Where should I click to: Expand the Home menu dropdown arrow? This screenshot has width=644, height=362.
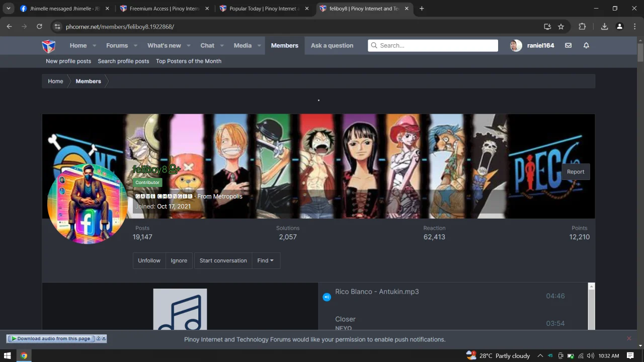tap(94, 46)
